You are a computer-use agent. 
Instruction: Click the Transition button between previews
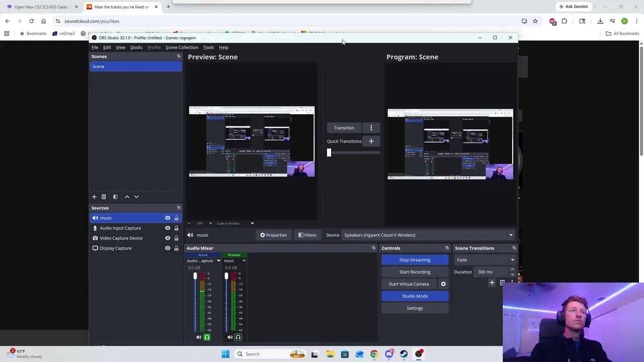point(344,128)
